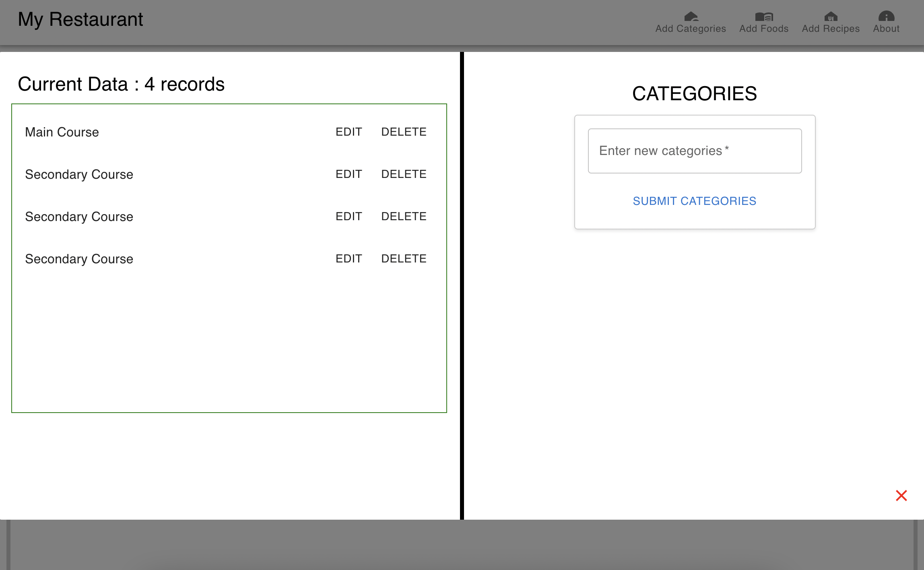
Task: Open the Add Categories nav label
Action: click(690, 29)
